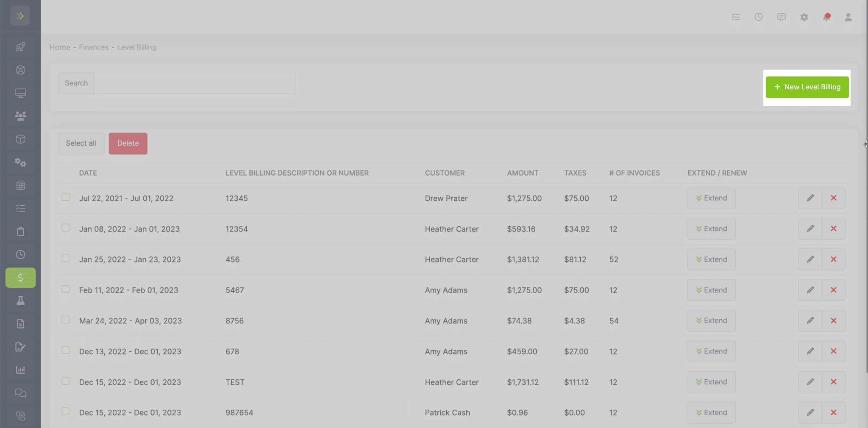The width and height of the screenshot is (868, 428).
Task: Open the Finances breadcrumb link
Action: pos(94,47)
